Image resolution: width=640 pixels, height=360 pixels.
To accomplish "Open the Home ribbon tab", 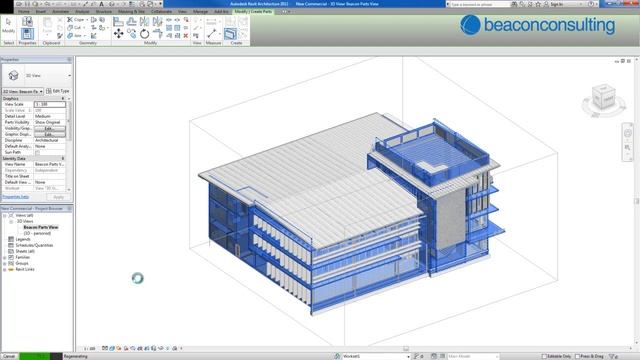I will 24,11.
